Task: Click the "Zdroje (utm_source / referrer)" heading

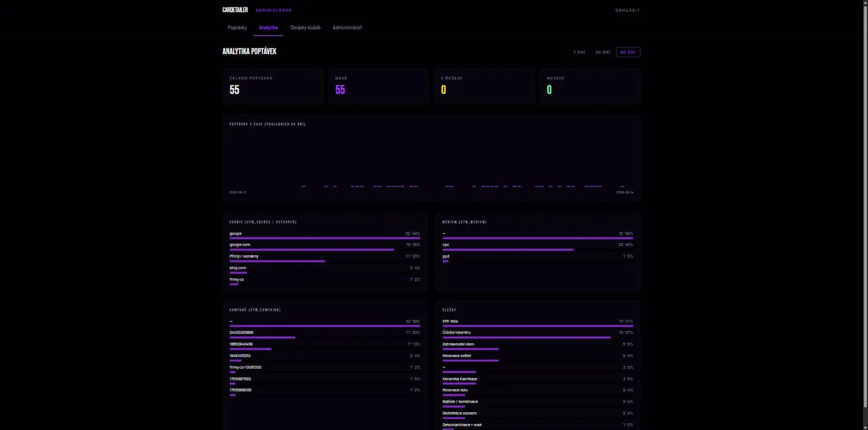Action: [263, 222]
